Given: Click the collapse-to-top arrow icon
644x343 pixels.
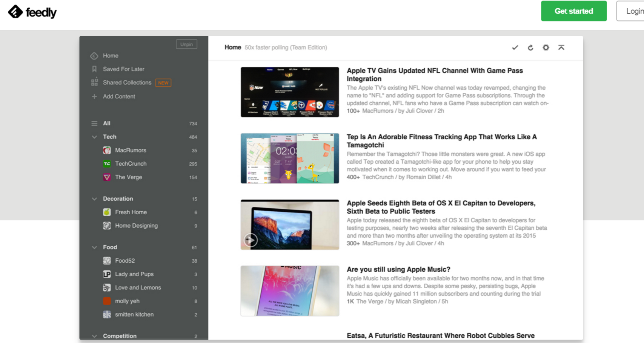Looking at the screenshot, I should point(561,48).
